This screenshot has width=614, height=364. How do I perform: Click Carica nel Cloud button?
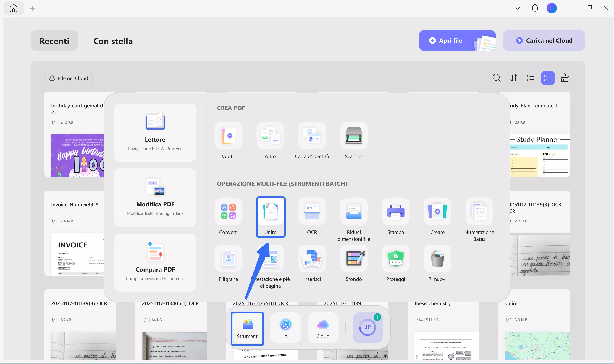[x=544, y=40]
